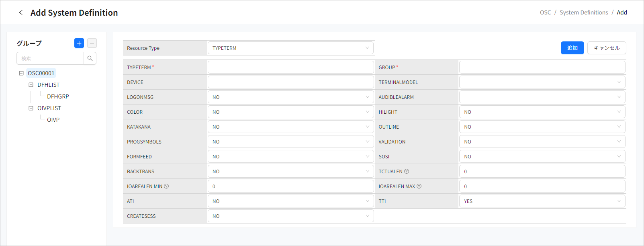Open the LOGONMSG dropdown
This screenshot has height=246, width=644.
(x=290, y=97)
